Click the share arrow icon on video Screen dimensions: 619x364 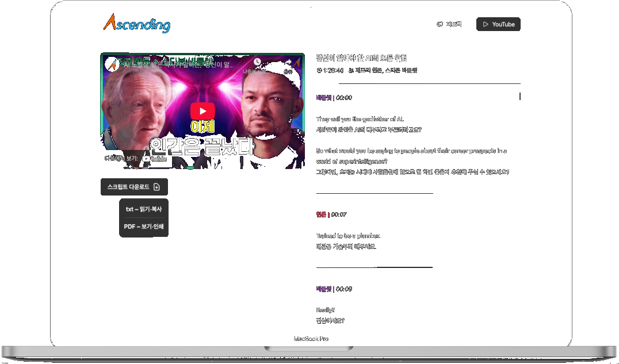click(x=288, y=62)
